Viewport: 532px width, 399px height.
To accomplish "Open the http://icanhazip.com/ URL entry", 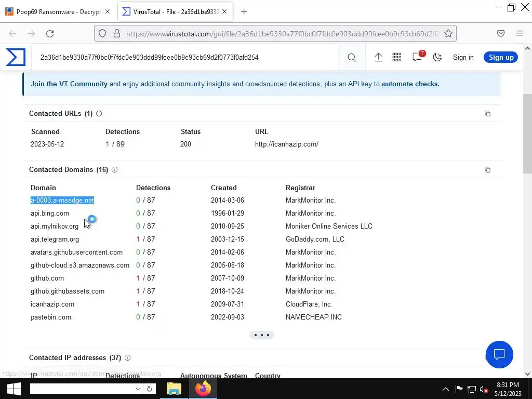I will click(x=287, y=144).
